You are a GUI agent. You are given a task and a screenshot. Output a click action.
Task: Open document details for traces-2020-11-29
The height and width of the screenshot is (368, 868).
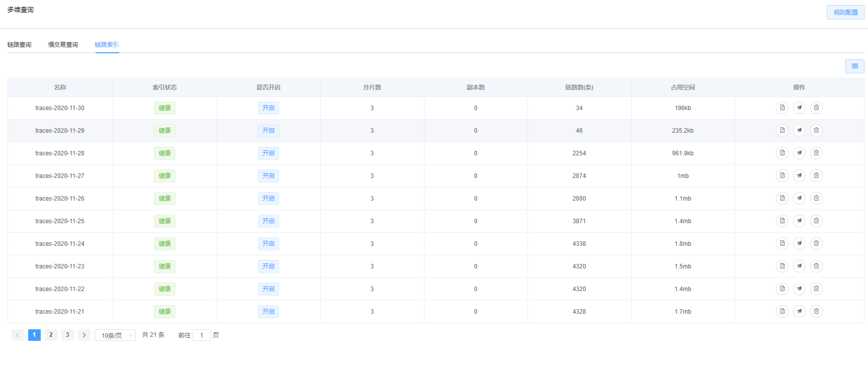tap(782, 130)
